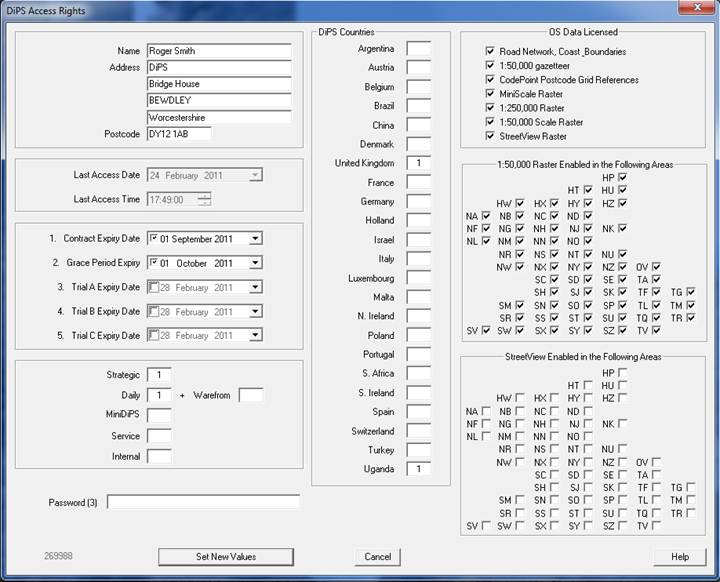Uncheck HP in 1:50,000 Raster areas
Viewport: 720px width, 582px height.
coord(623,177)
